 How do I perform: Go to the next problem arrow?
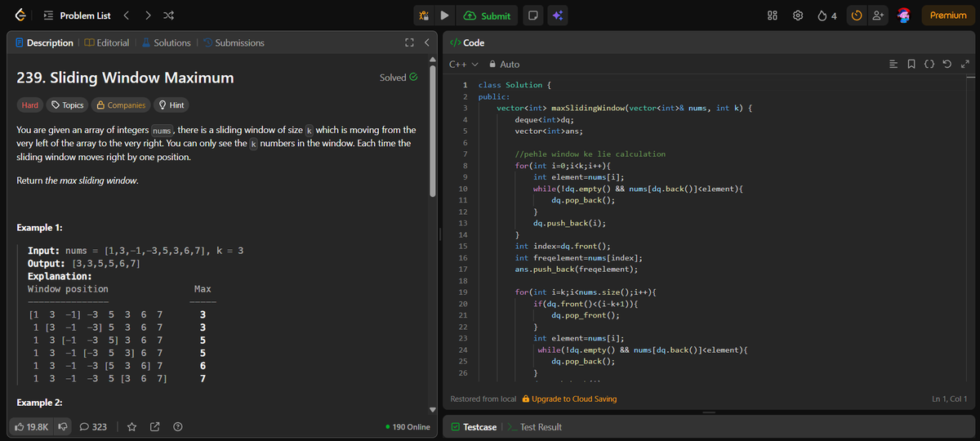coord(146,16)
